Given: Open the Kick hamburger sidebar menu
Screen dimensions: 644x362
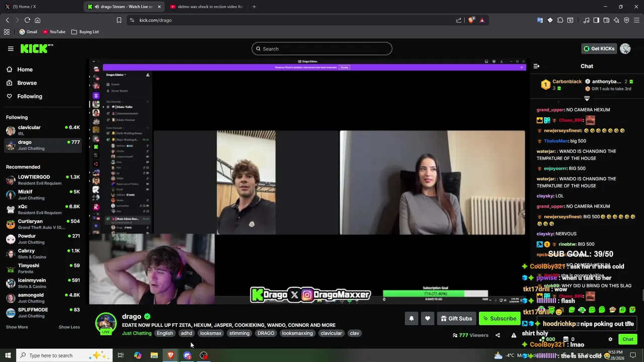Looking at the screenshot, I should pyautogui.click(x=11, y=49).
